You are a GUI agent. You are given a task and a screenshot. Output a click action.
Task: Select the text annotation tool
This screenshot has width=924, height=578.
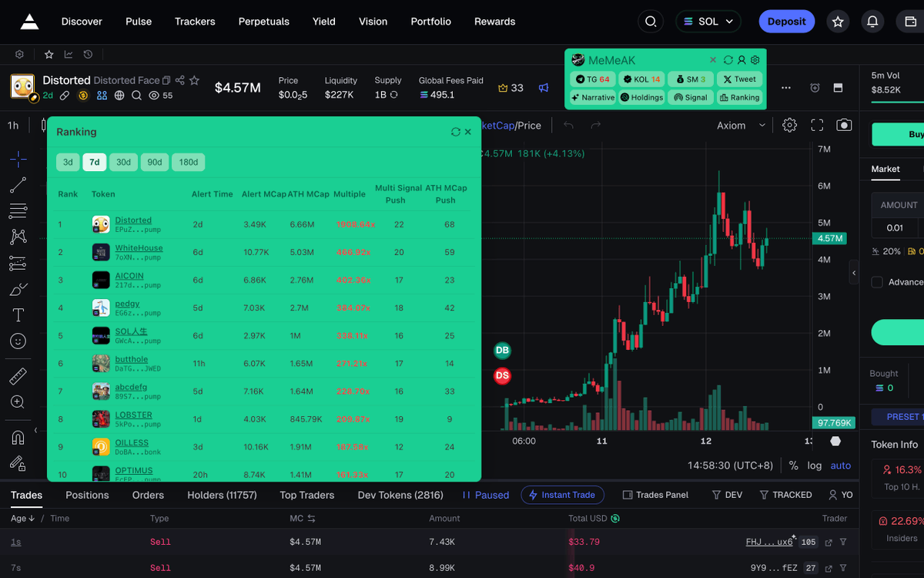coord(18,315)
